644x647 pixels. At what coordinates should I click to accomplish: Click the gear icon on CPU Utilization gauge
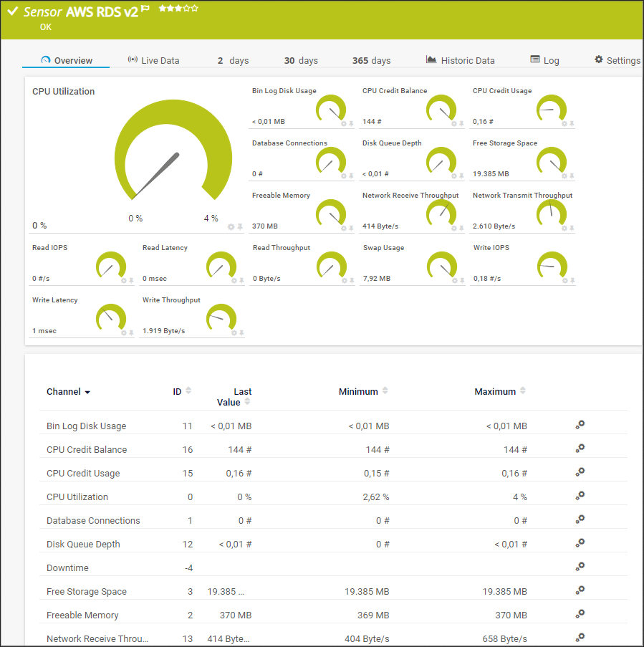pyautogui.click(x=231, y=227)
